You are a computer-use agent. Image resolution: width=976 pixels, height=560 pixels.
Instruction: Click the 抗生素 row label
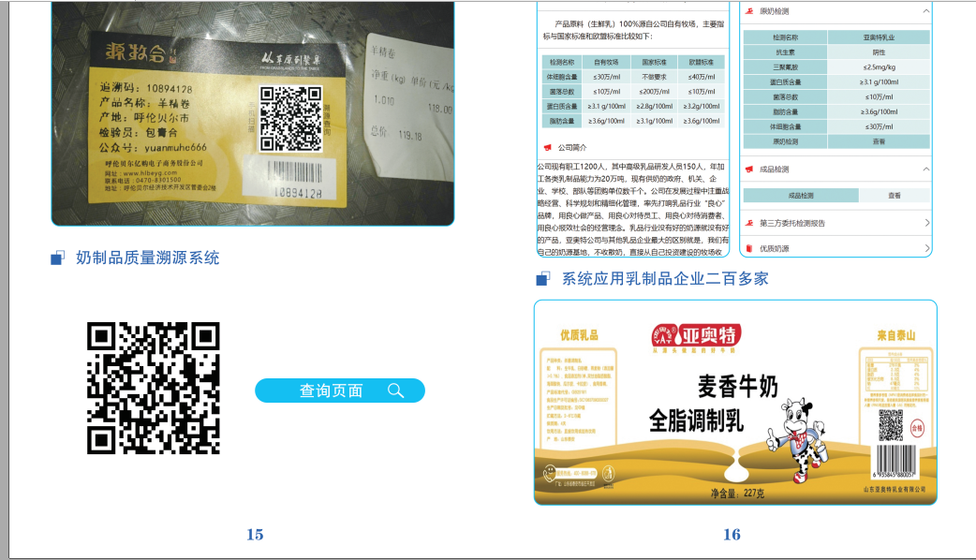pos(786,52)
